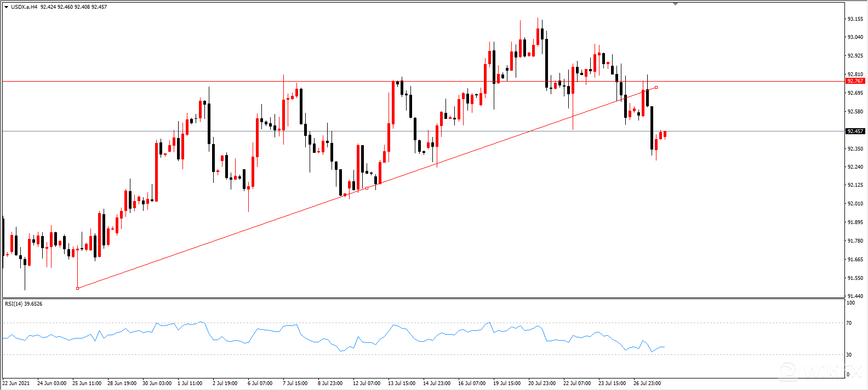Click the 92.010 value on price scale
868x390 pixels.
(855, 204)
